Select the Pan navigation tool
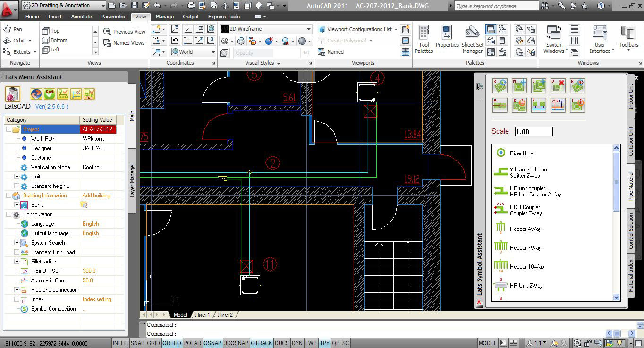644x348 pixels. [x=13, y=29]
